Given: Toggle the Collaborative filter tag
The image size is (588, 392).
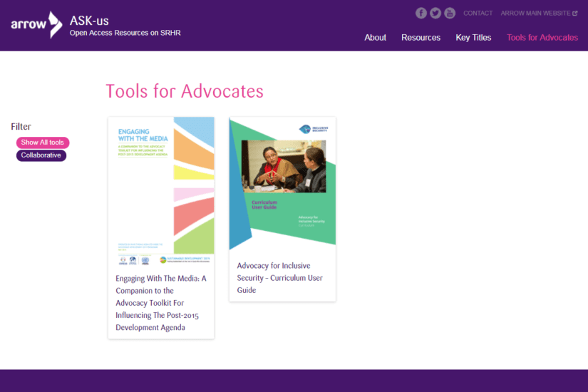Looking at the screenshot, I should pos(41,155).
